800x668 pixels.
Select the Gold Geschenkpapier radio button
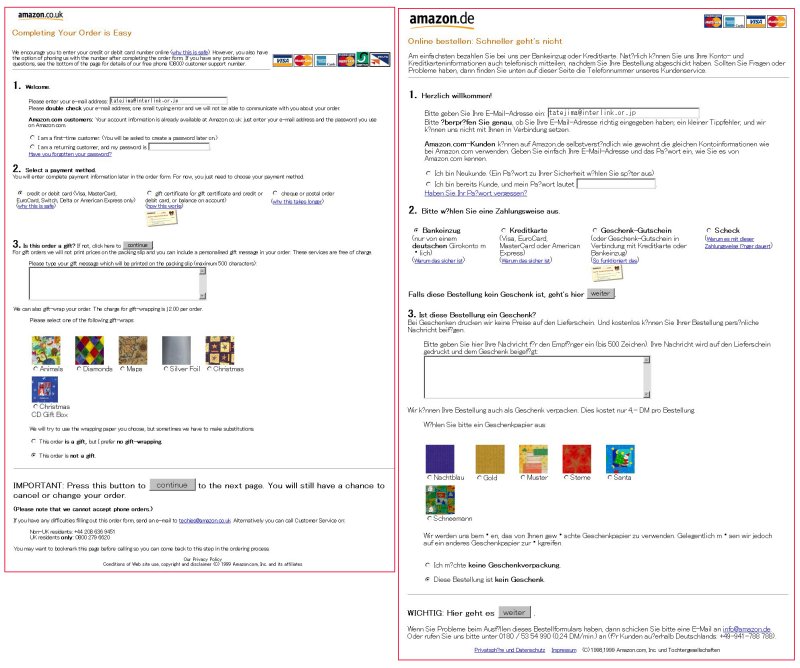point(479,478)
